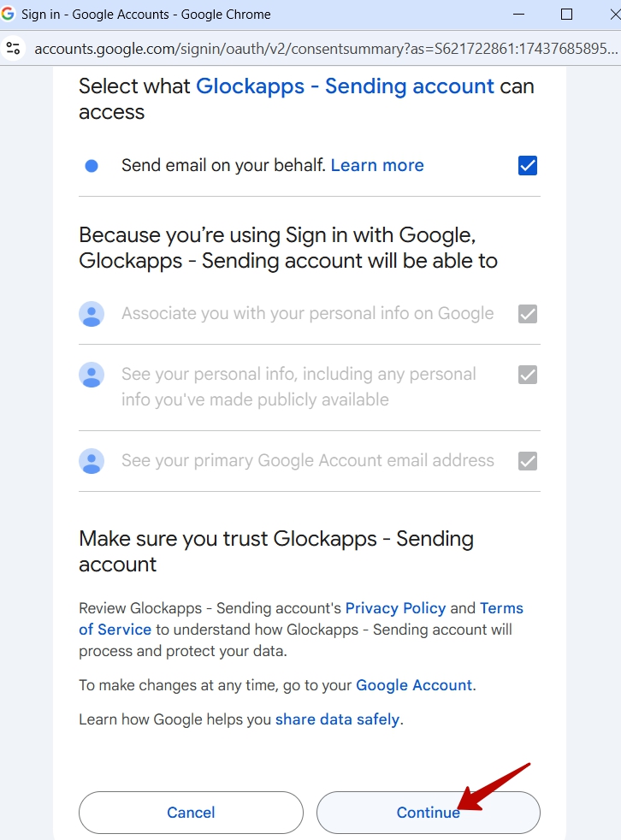Click profile icon beside See your personal info

(x=92, y=375)
